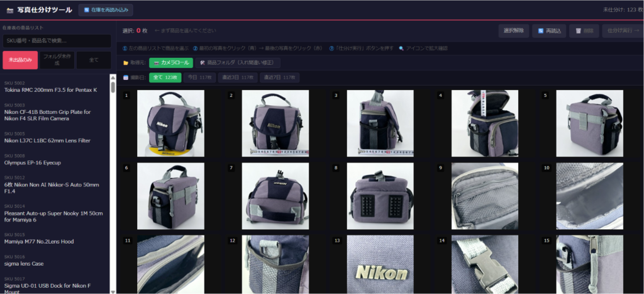The image size is (644, 294).
Task: Select SKU 5017 Sigma UD-01 USB Dock
Action: pyautogui.click(x=55, y=284)
